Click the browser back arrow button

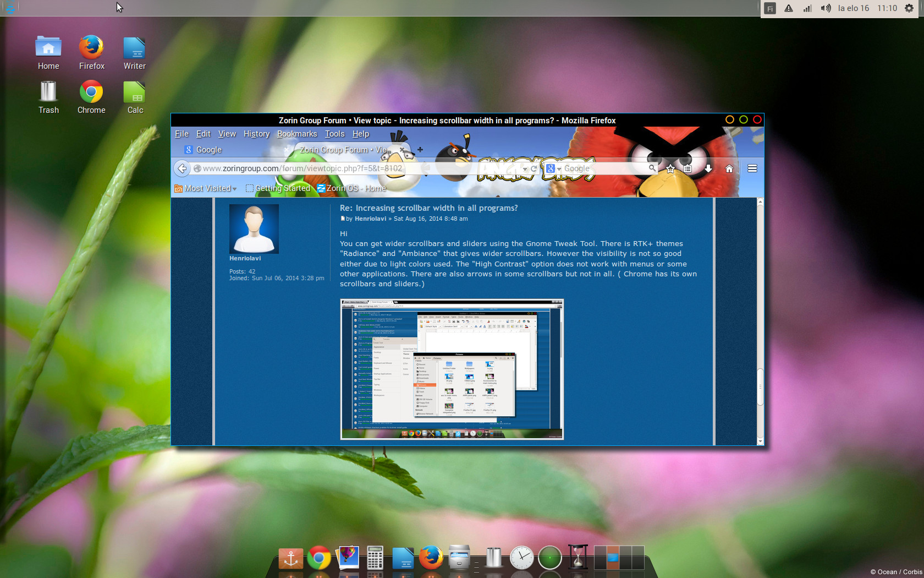coord(183,168)
